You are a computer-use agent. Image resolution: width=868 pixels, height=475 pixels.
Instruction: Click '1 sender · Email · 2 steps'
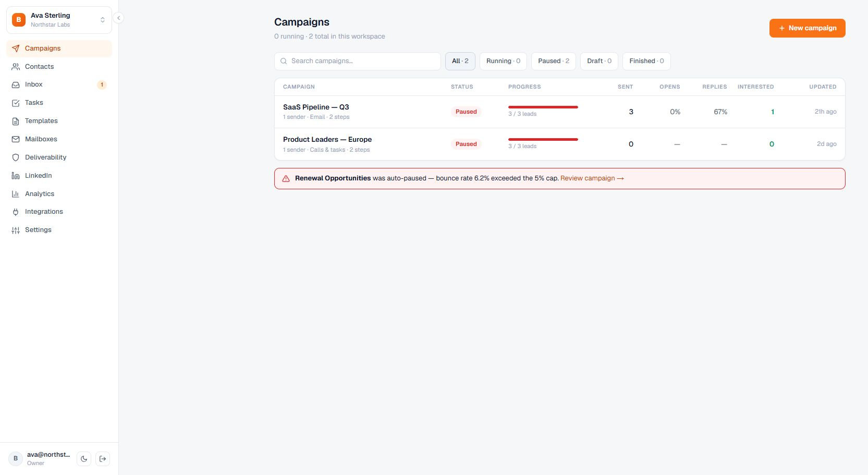pos(316,117)
